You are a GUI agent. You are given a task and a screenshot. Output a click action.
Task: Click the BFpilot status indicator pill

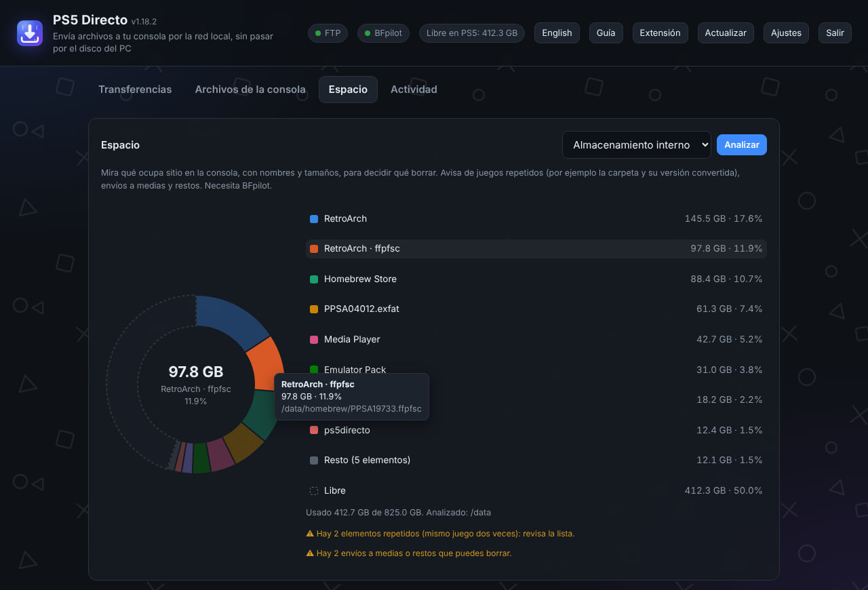pyautogui.click(x=383, y=33)
